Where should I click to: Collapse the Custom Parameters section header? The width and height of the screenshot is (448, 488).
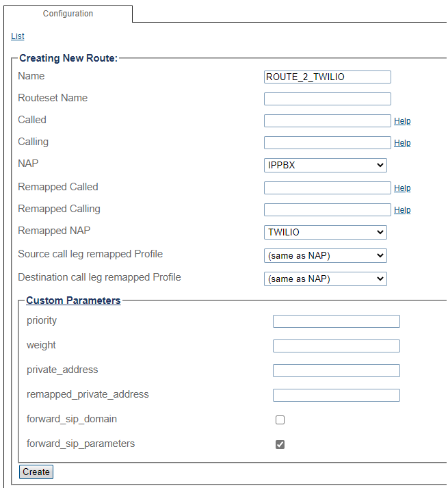pos(73,300)
